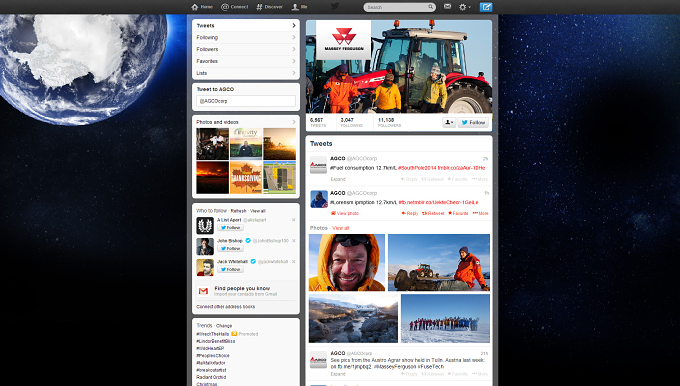Click Find people you know

(242, 288)
